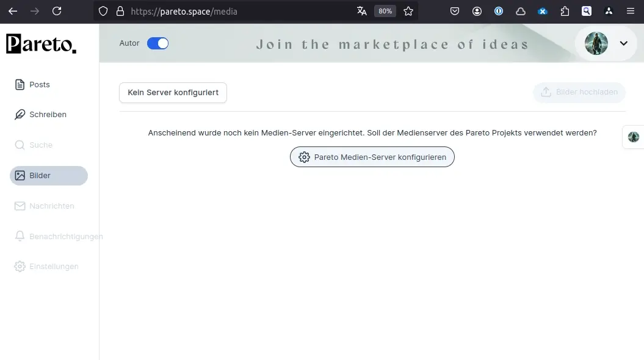Image resolution: width=644 pixels, height=360 pixels.
Task: Reset the 80% zoom level badge
Action: click(x=385, y=11)
